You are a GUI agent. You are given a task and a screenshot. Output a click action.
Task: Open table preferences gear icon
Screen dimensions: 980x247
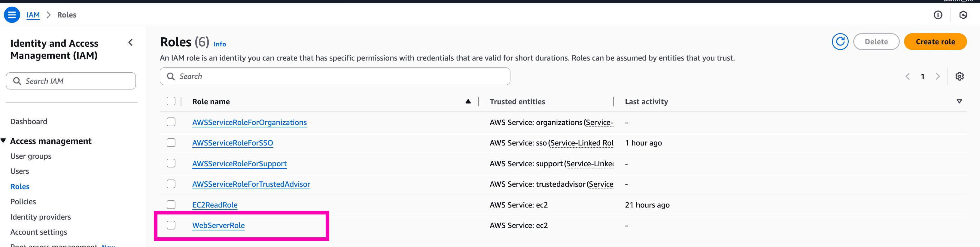[x=960, y=76]
